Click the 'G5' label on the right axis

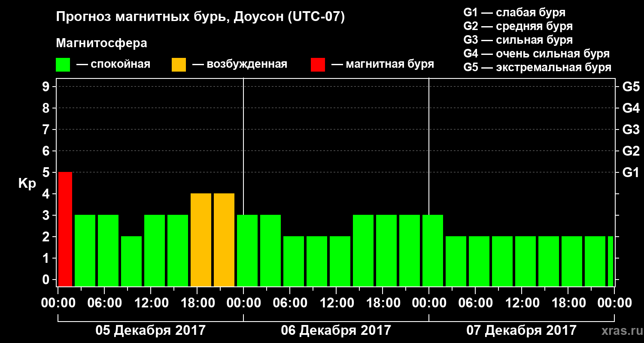coord(631,87)
